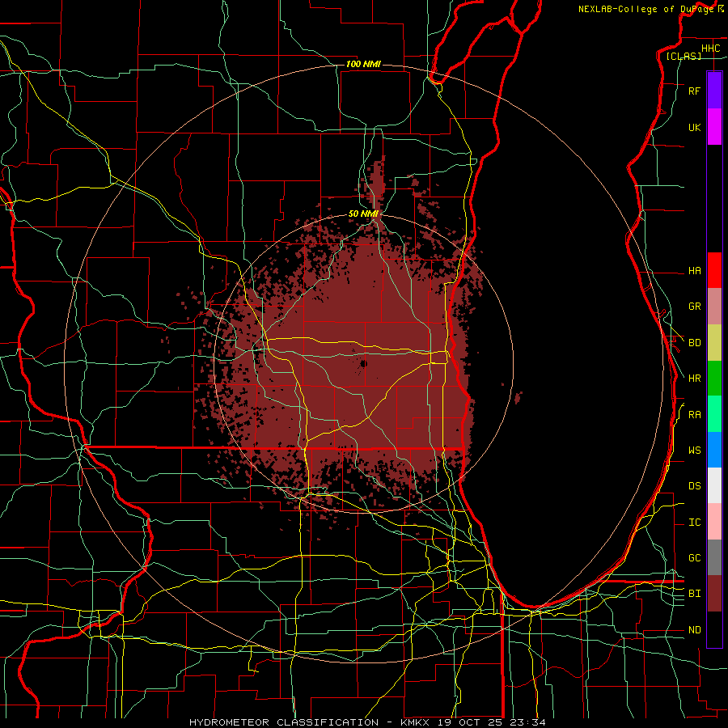
Task: Click the DS legend label
Action: [x=694, y=486]
